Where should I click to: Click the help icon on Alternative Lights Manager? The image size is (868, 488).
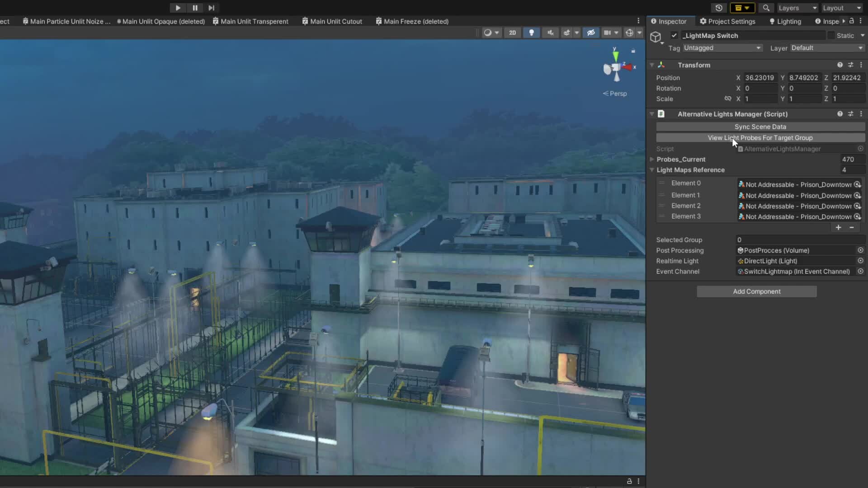[x=840, y=114]
